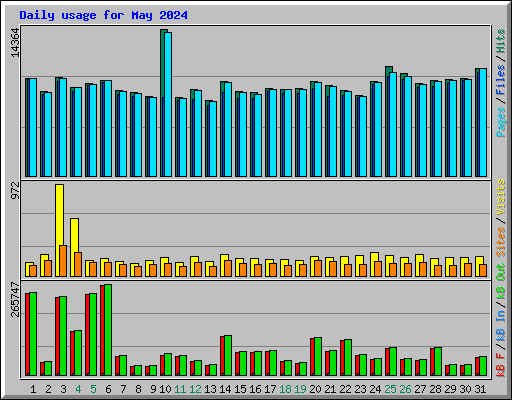
Task: Click the 'Pages' legend label
Action: (x=501, y=122)
